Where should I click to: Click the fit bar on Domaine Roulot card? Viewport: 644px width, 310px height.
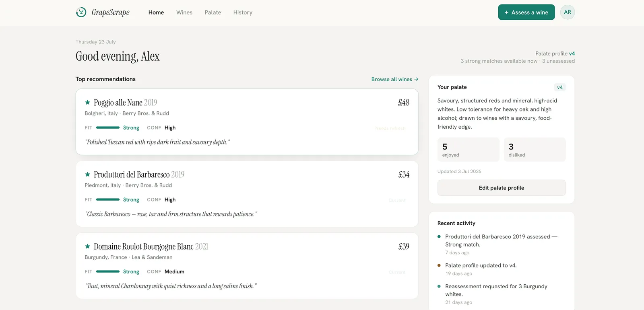pos(108,271)
